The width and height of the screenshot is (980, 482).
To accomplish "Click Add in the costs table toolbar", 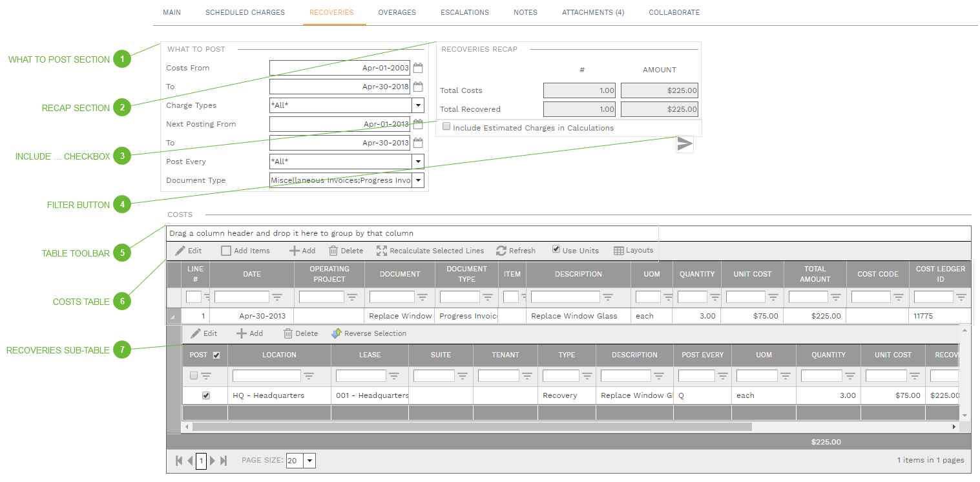I will click(x=302, y=251).
